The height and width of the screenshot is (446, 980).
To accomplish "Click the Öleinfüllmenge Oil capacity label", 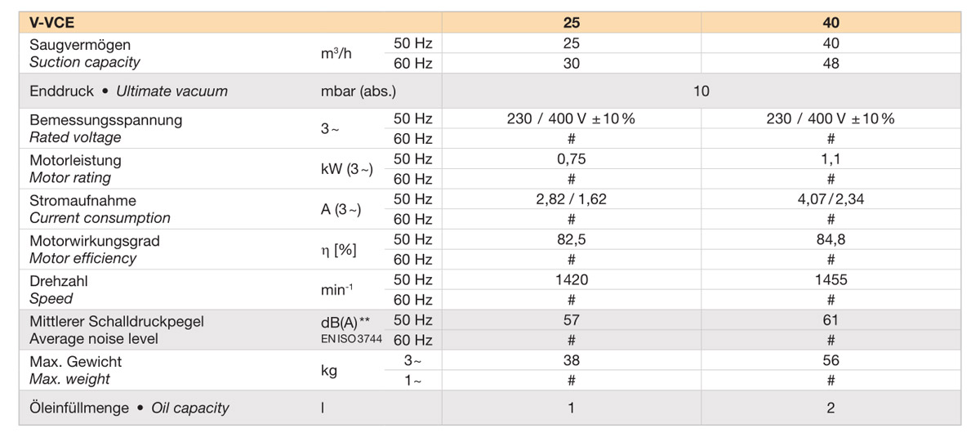I will (x=129, y=408).
